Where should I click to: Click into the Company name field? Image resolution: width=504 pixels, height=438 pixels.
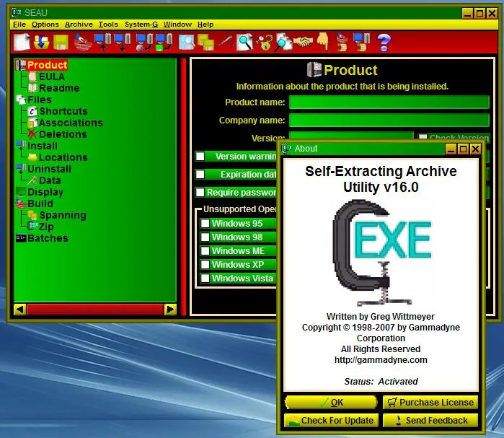pyautogui.click(x=389, y=121)
